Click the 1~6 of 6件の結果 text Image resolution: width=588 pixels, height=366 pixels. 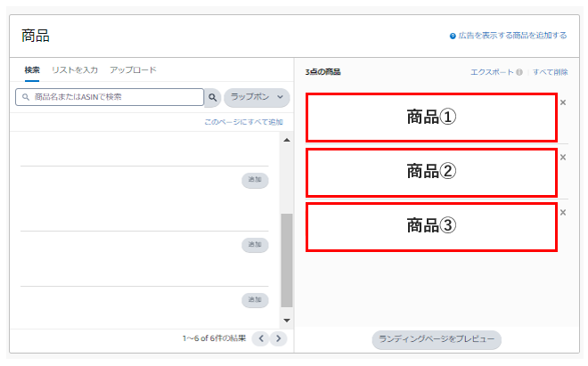coord(214,338)
